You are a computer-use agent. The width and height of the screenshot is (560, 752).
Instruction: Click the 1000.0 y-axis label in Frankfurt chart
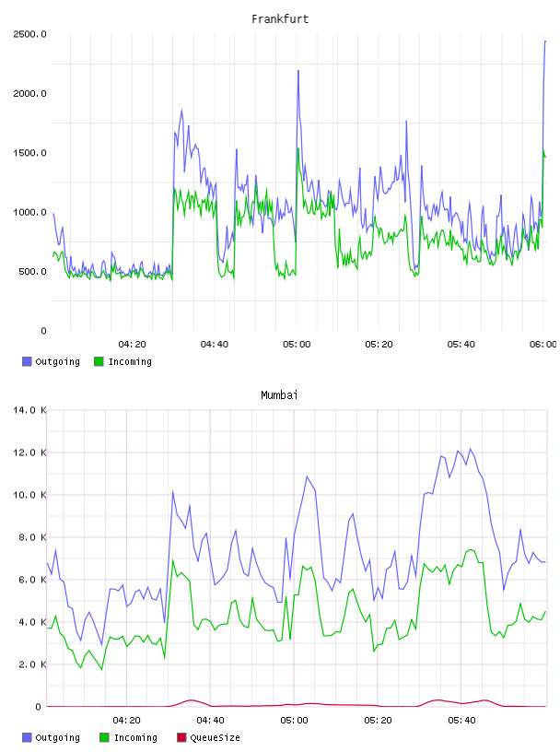(29, 213)
